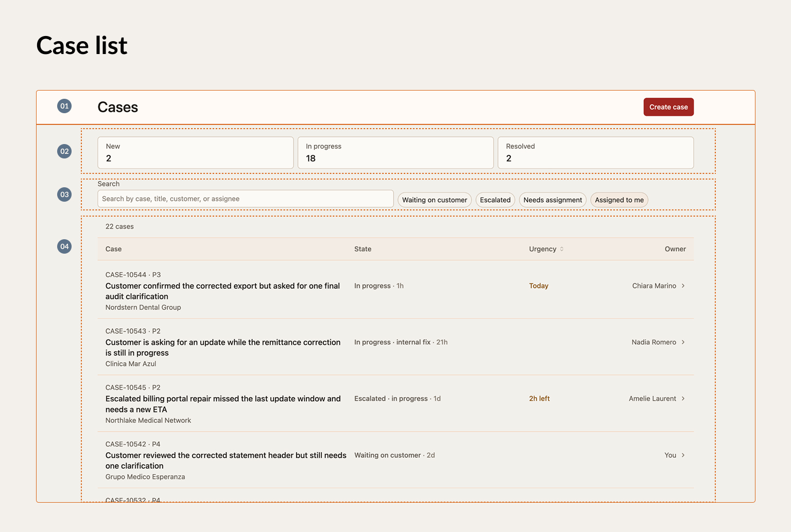The height and width of the screenshot is (532, 791).
Task: Open case about corrected statement header clarification
Action: pos(226,460)
